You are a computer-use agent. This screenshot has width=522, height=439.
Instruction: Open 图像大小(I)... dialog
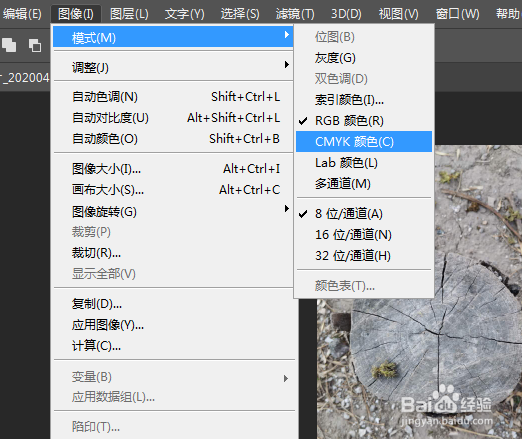point(173,169)
